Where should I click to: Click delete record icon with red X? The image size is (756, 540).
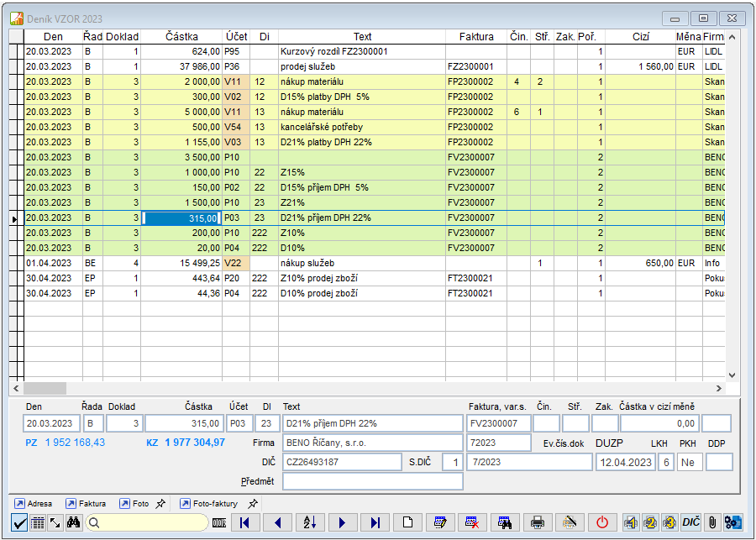pos(472,522)
